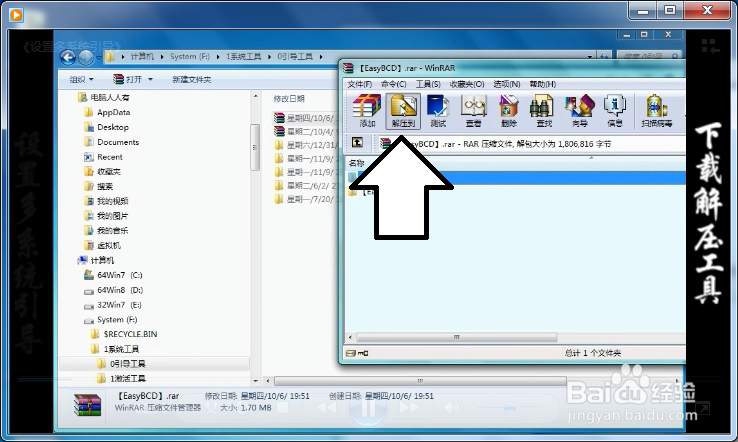Open the Favorites (收藏夹) menu in WinRAR
738x442 pixels.
(x=467, y=84)
